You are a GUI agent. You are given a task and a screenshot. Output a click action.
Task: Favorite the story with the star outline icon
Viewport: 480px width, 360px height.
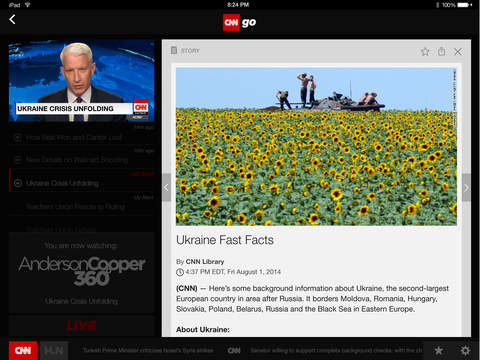pyautogui.click(x=425, y=52)
